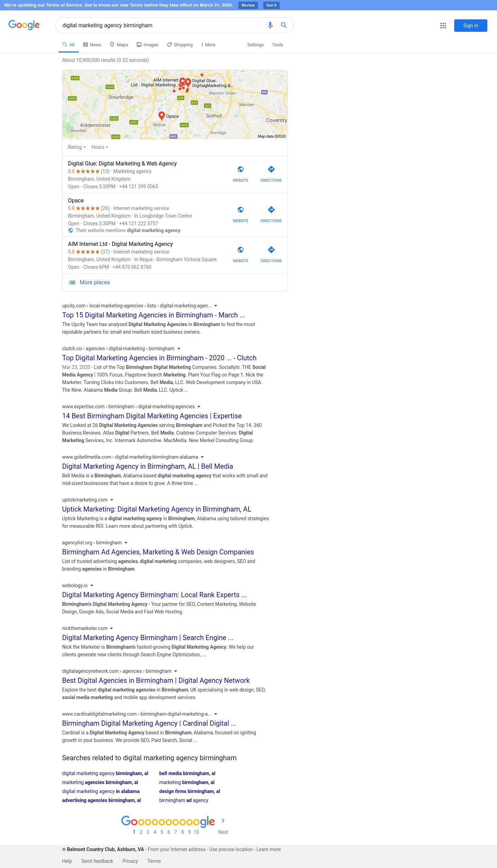Go to results page 10
This screenshot has height=868, width=497.
(x=196, y=832)
